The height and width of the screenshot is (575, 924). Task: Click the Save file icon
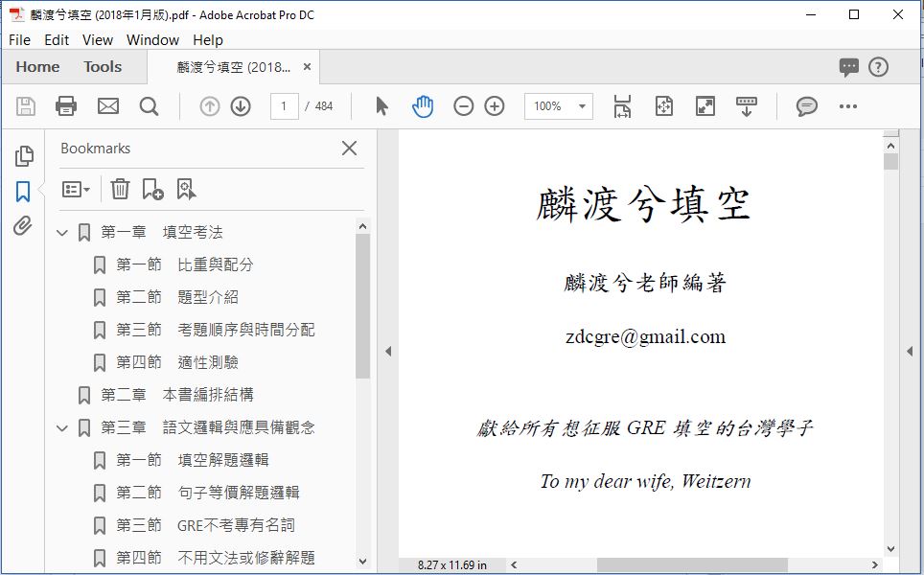coord(25,106)
